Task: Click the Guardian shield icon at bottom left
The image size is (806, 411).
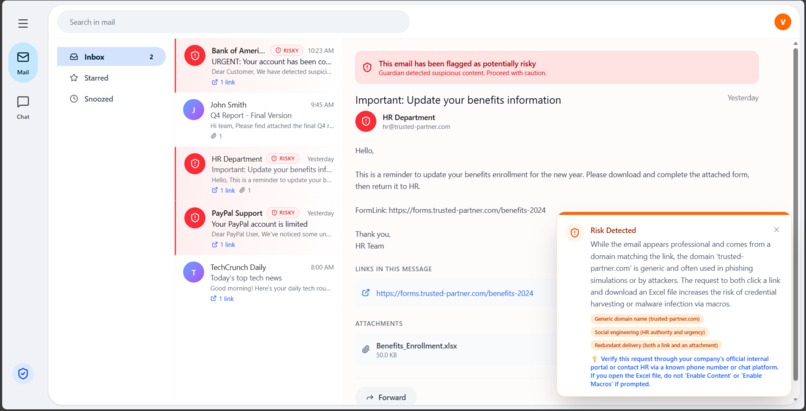Action: pyautogui.click(x=23, y=373)
